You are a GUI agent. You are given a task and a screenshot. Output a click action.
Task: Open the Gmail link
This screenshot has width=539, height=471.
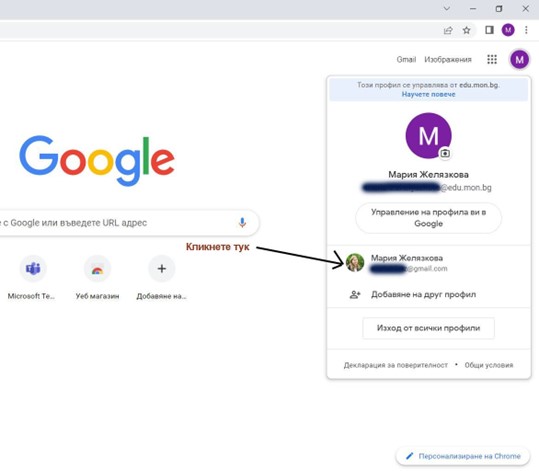click(x=406, y=59)
